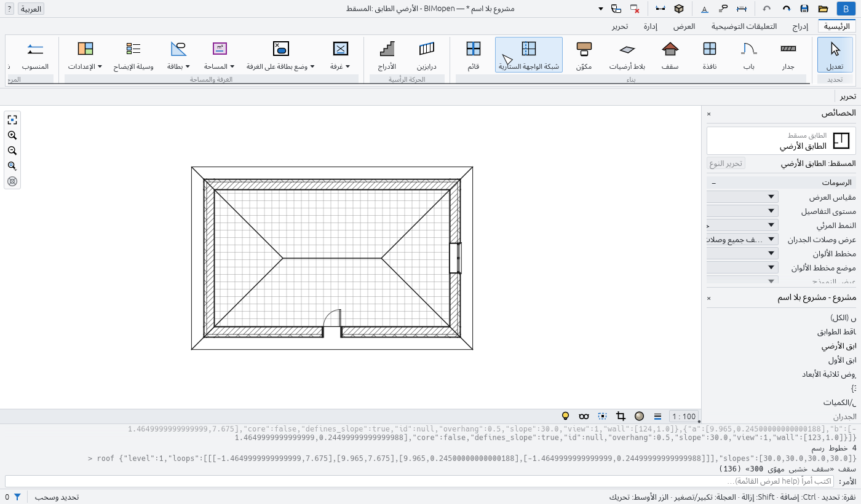Click the 3D box view icon
This screenshot has height=504, width=861.
coord(678,9)
